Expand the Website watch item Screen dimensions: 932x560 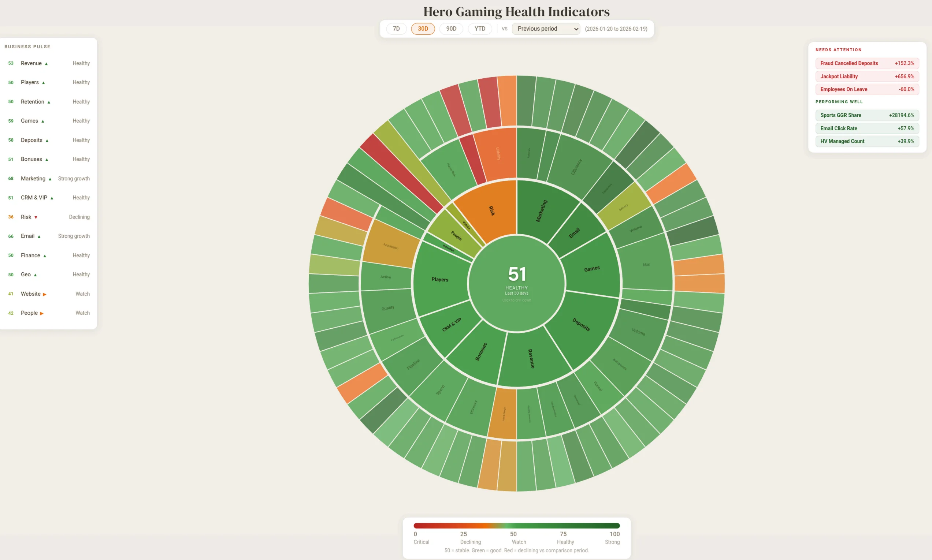point(45,294)
